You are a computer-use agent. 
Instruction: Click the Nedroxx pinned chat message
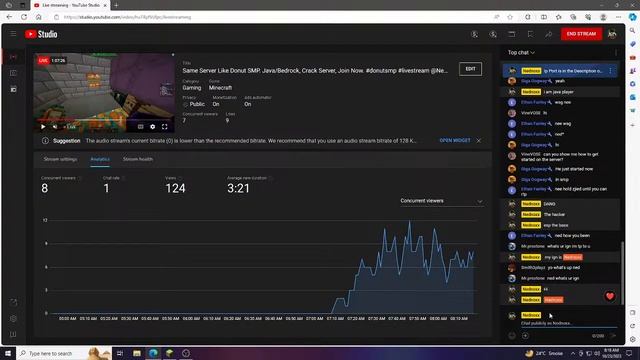[x=560, y=71]
